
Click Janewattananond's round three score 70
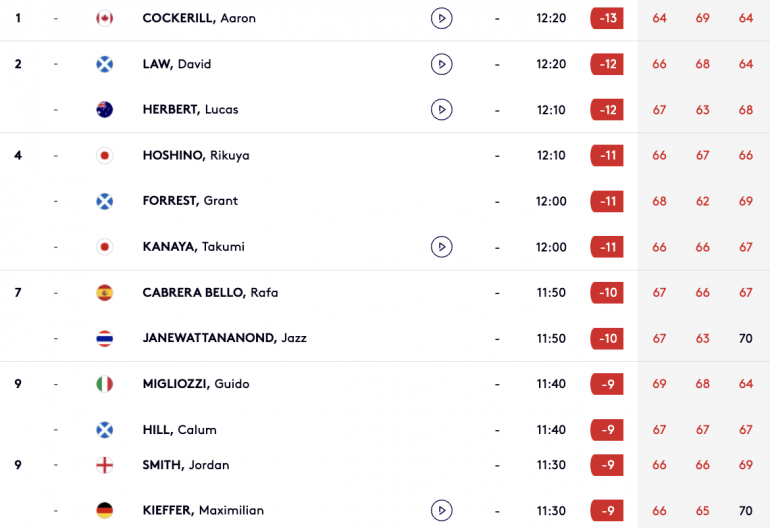point(745,338)
